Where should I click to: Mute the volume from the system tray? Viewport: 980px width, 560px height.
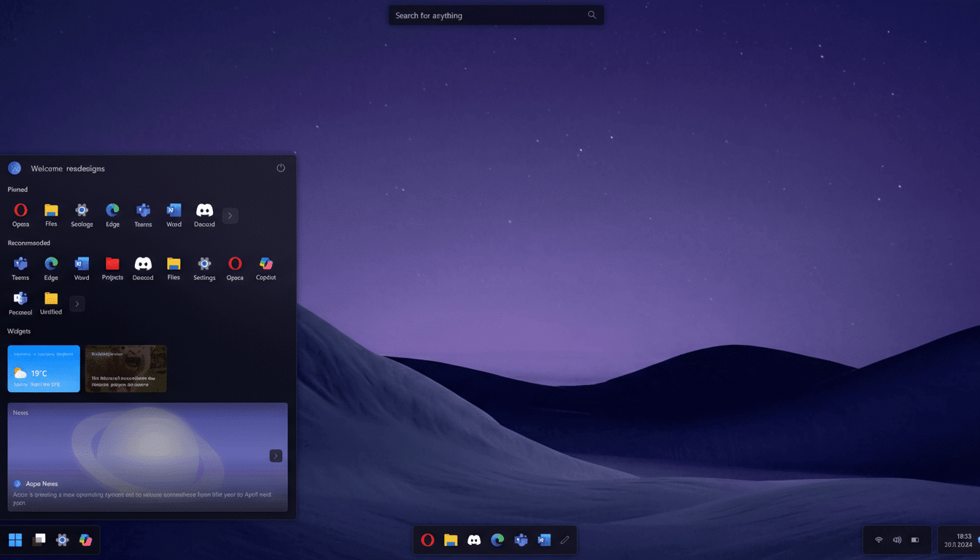(896, 540)
